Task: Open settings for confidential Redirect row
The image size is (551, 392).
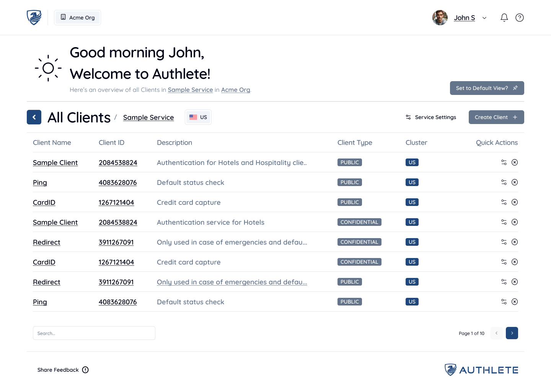Action: coord(504,242)
